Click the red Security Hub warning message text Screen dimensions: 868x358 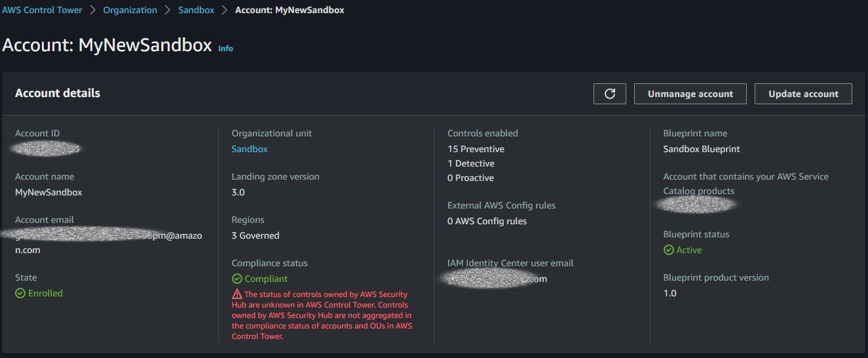322,315
